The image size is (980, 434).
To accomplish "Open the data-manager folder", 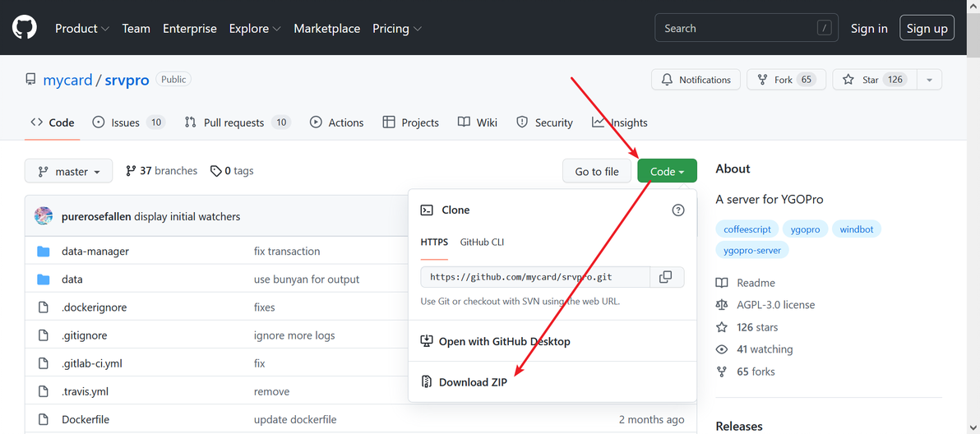I will click(95, 251).
